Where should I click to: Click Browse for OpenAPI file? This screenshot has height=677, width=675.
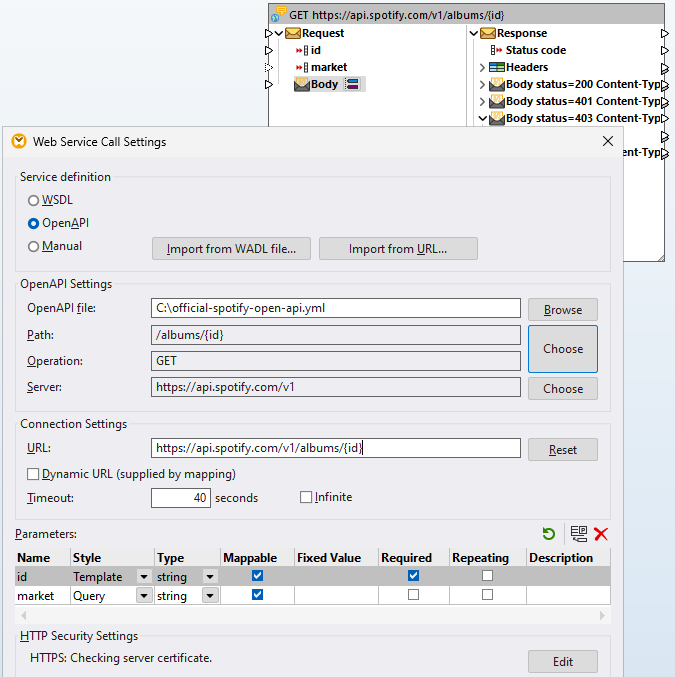coord(563,309)
